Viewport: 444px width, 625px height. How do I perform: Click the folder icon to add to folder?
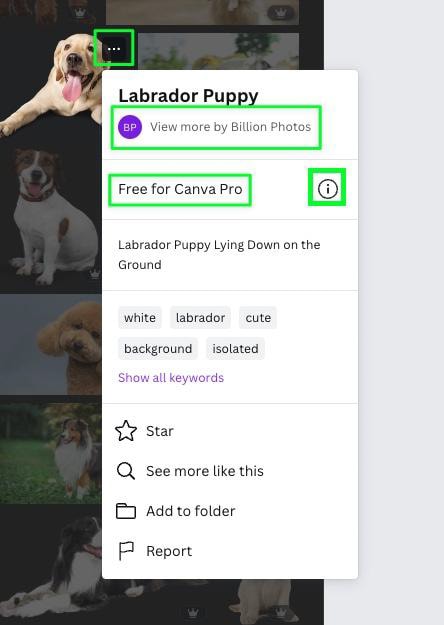coord(126,511)
